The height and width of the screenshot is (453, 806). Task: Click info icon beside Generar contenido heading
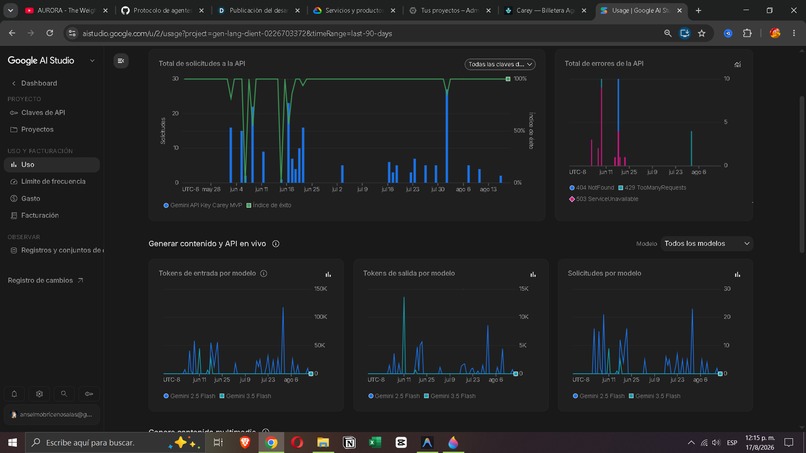276,244
